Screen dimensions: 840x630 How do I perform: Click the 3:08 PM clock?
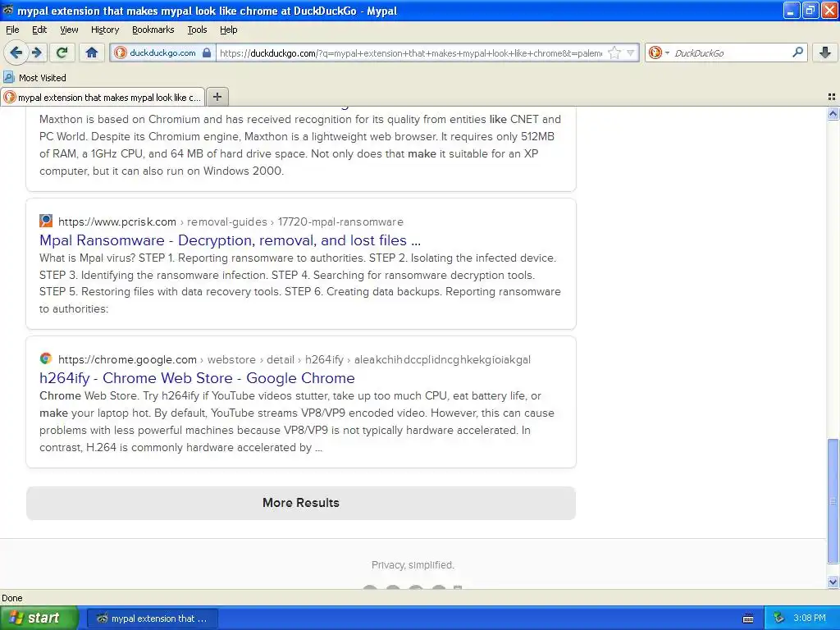[809, 618]
